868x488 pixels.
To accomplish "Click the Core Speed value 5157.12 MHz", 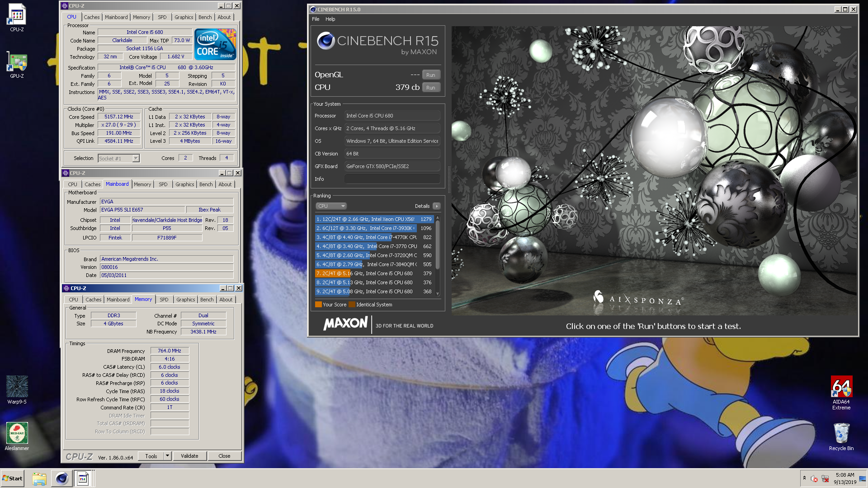I will tap(119, 117).
